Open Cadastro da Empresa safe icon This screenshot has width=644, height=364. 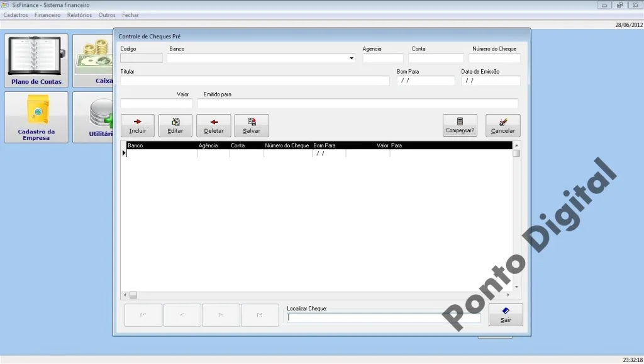(x=36, y=117)
